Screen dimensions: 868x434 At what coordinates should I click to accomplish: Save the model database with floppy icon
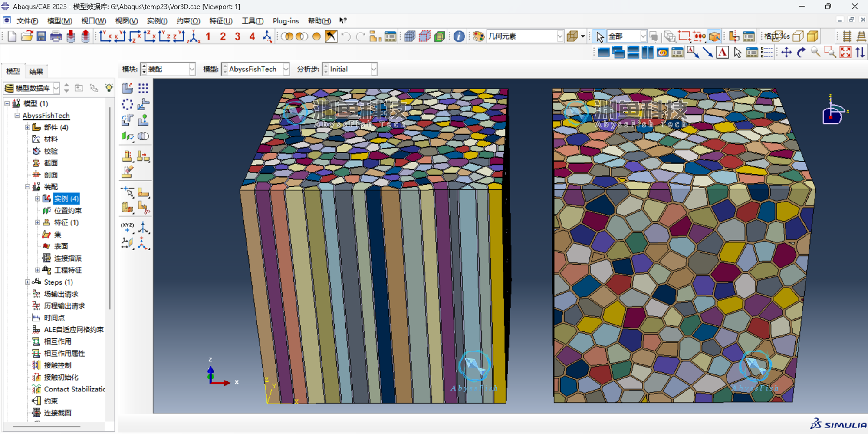(x=41, y=36)
